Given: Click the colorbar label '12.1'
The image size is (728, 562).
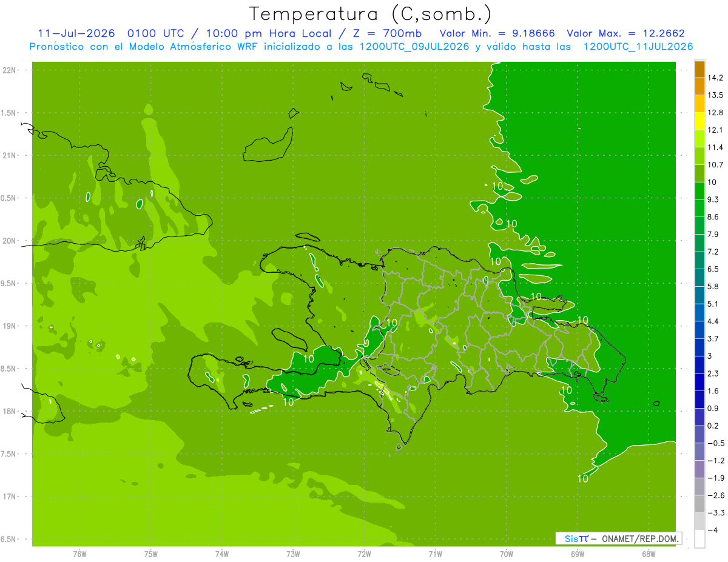Looking at the screenshot, I should coord(715,130).
